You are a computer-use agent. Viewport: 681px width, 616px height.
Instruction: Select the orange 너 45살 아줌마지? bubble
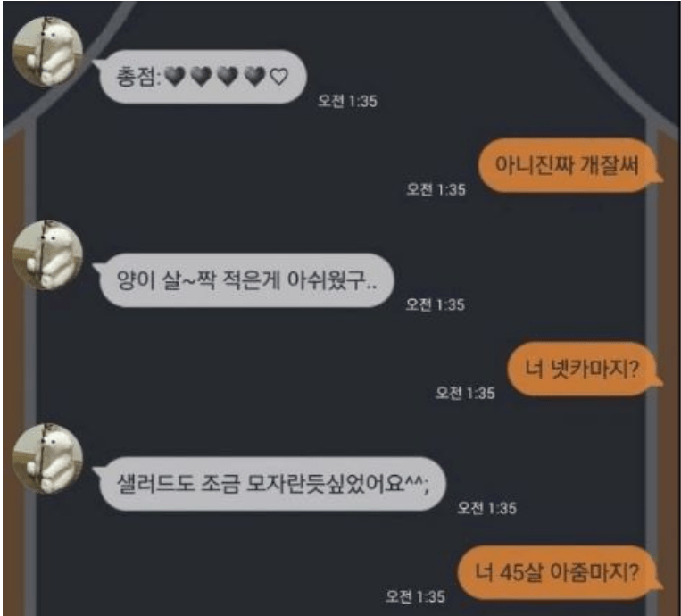pos(561,572)
